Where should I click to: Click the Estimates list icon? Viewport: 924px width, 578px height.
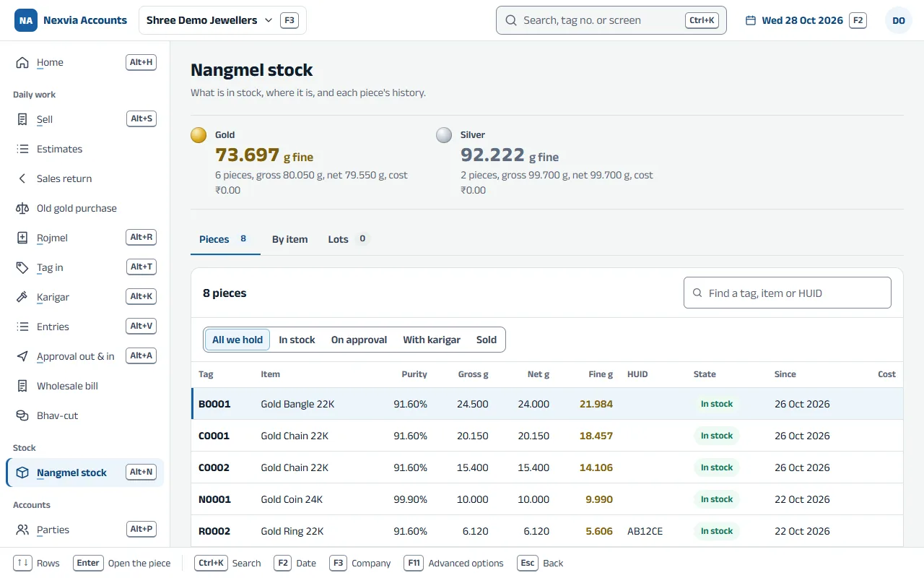pos(22,149)
